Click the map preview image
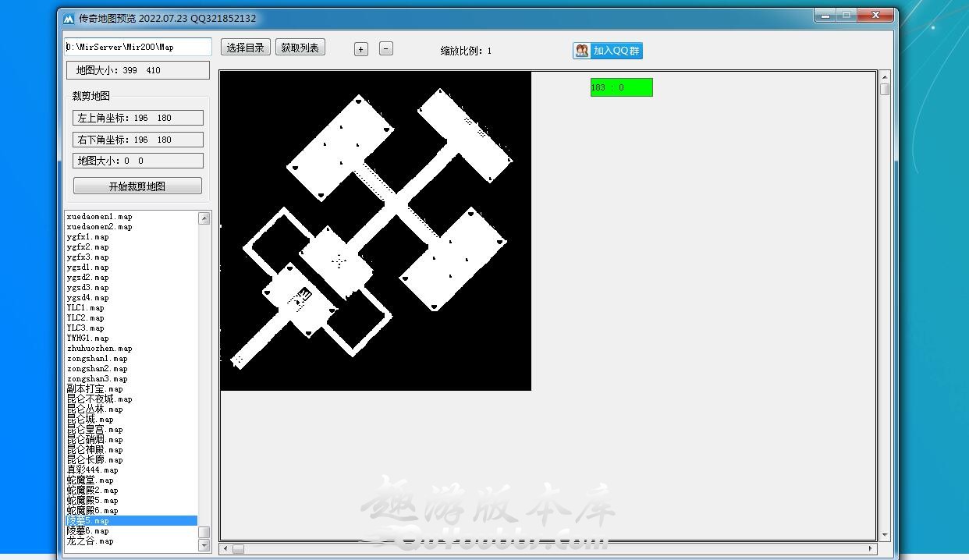969x560 pixels. 375,231
